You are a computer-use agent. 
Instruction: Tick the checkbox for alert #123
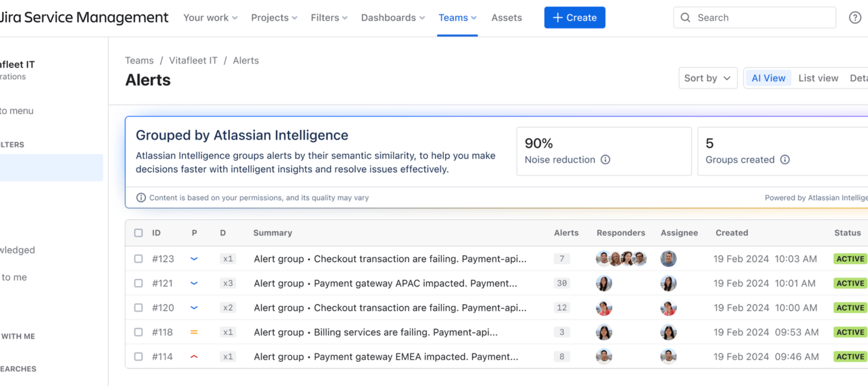click(x=138, y=259)
